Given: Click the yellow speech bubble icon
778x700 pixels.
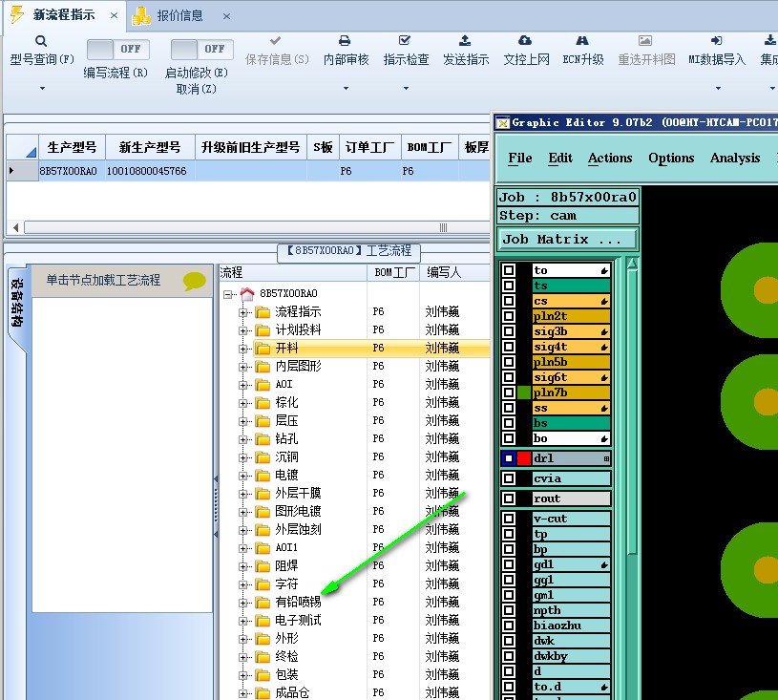Looking at the screenshot, I should coord(195,281).
